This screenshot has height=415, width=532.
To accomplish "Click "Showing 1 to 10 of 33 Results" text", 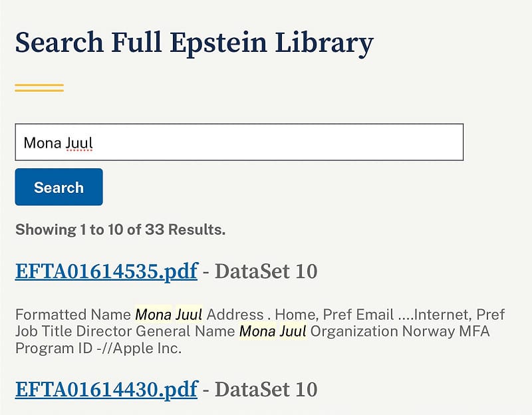I will click(x=120, y=230).
